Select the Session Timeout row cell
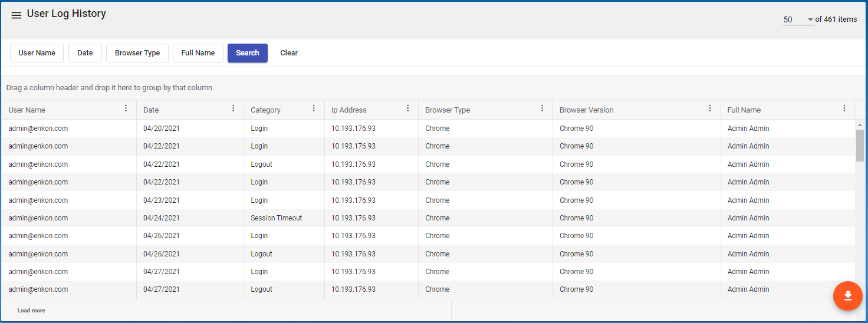Image resolution: width=868 pixels, height=323 pixels. (276, 218)
